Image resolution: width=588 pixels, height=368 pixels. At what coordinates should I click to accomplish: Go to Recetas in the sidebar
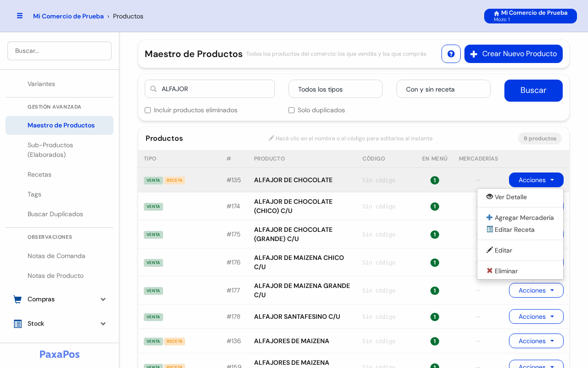[x=59, y=174]
